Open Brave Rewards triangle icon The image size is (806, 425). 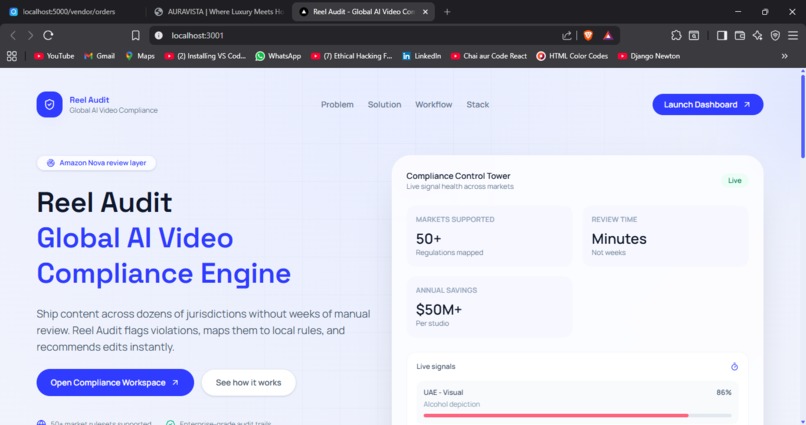coord(608,35)
